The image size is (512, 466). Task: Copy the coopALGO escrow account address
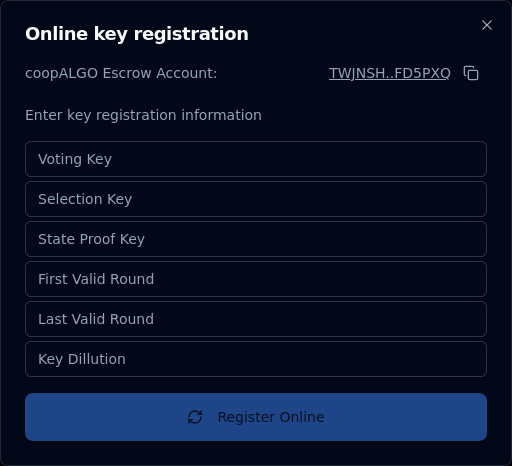click(471, 73)
